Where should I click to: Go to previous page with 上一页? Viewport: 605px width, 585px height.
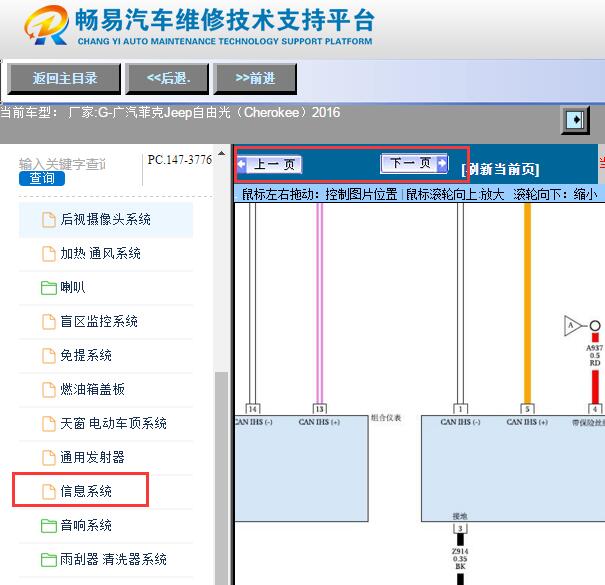(x=269, y=164)
